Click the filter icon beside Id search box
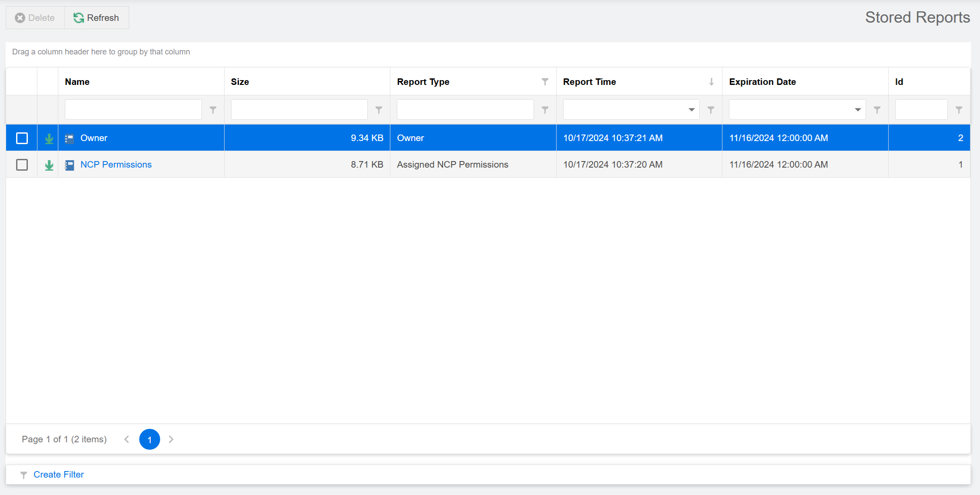980x495 pixels. [x=959, y=110]
